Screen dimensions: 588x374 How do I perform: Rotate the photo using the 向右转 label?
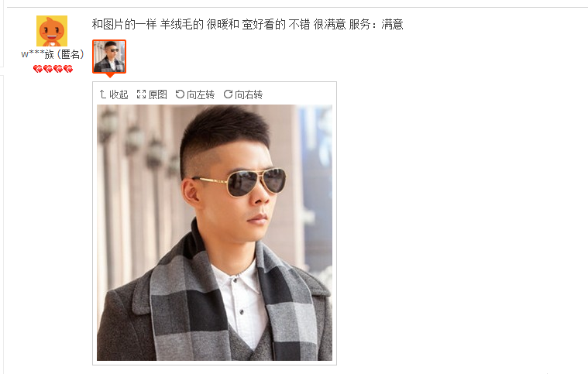tap(249, 94)
